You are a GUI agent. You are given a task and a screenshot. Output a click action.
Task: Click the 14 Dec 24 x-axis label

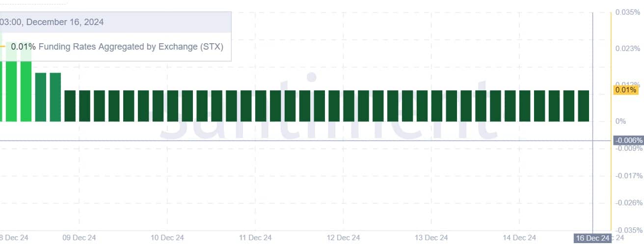[519, 238]
